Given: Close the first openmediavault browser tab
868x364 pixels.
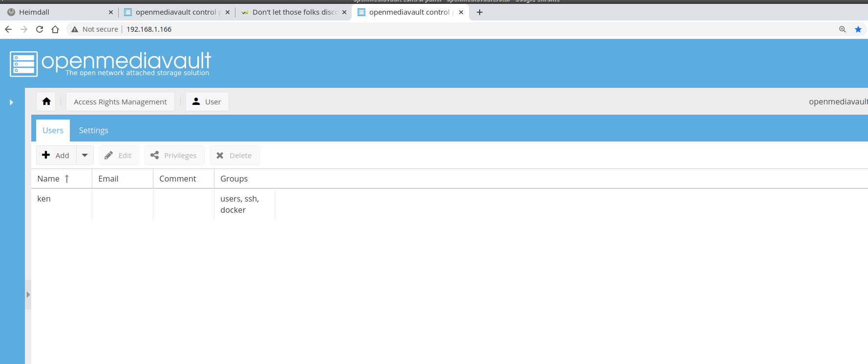Looking at the screenshot, I should [228, 12].
